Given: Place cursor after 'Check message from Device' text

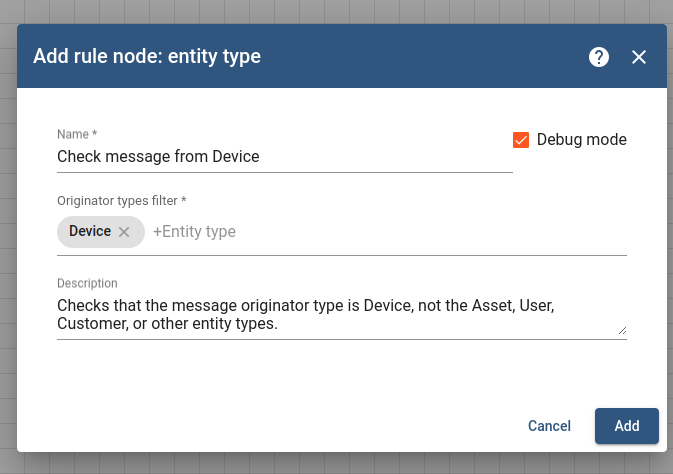Looking at the screenshot, I should point(261,157).
